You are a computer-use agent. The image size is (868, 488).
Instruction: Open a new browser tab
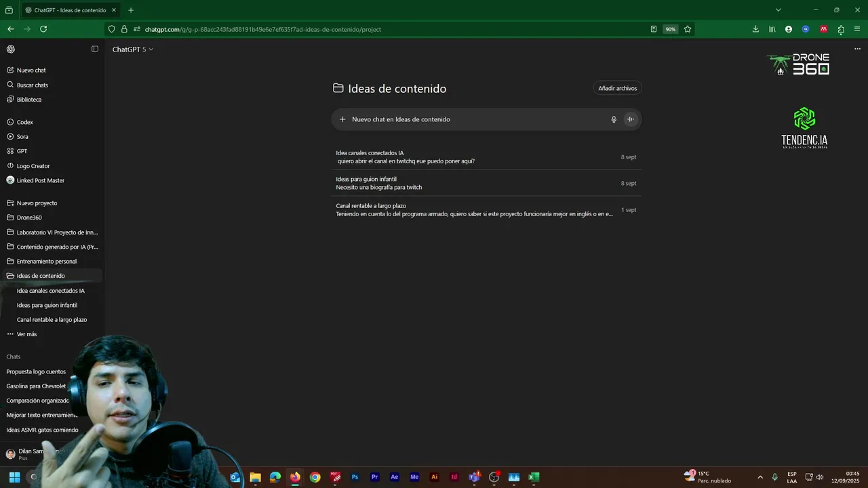click(131, 10)
